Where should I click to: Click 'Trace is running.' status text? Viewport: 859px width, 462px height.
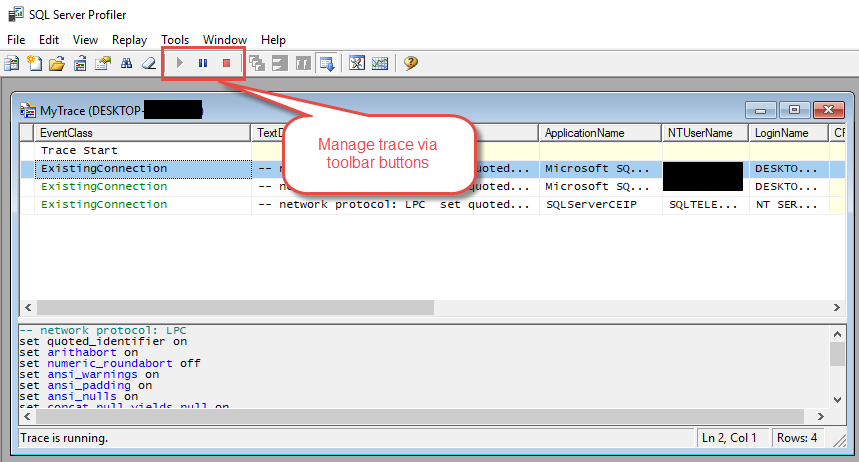[x=64, y=438]
